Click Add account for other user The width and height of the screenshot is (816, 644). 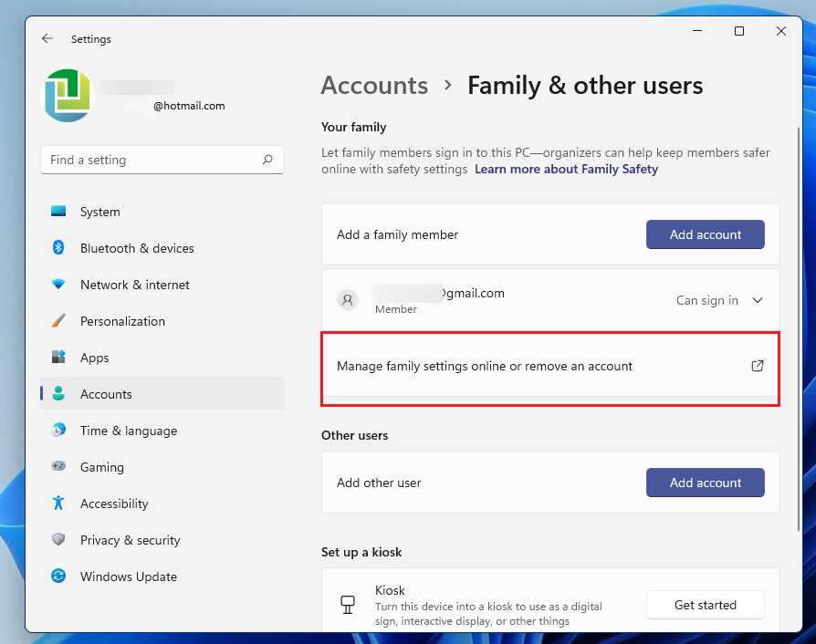click(x=706, y=483)
